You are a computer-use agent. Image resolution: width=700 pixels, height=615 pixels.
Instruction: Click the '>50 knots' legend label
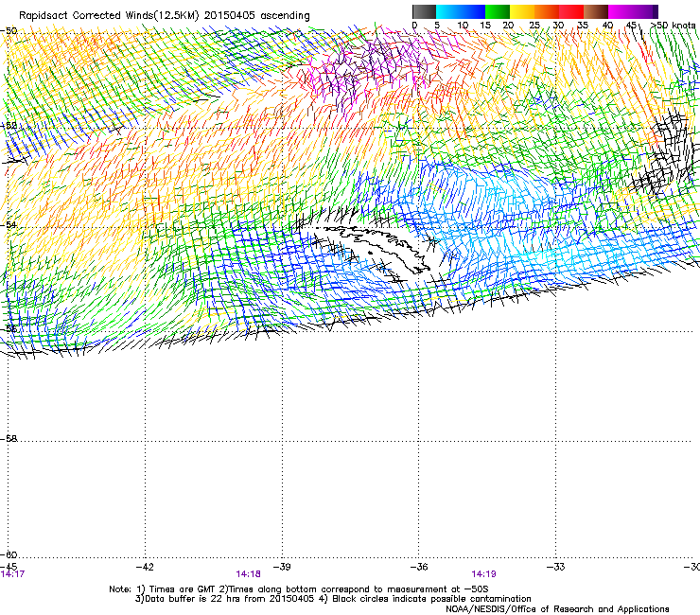pos(673,26)
